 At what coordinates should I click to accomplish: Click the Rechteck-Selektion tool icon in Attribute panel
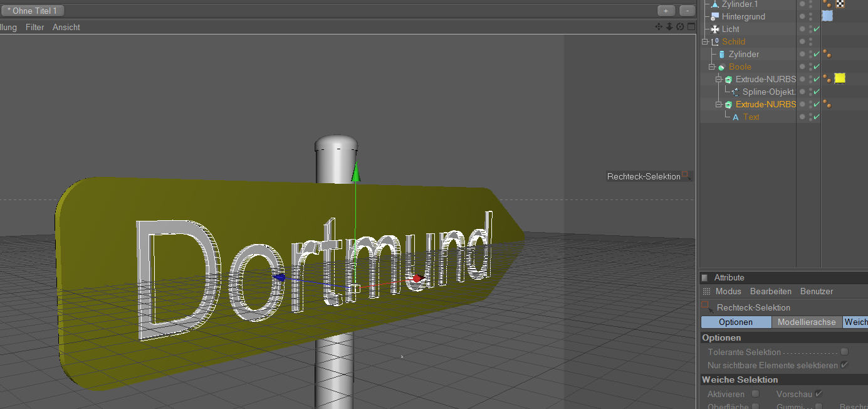coord(707,307)
